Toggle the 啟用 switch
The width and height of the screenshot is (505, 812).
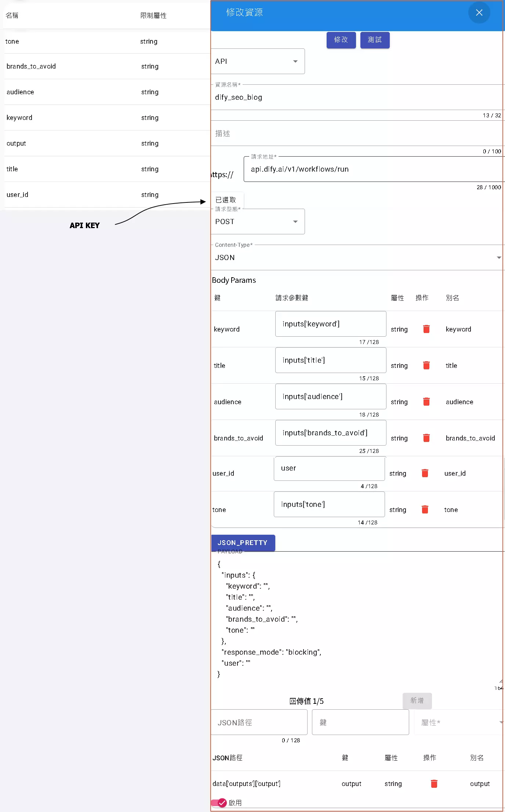(219, 803)
